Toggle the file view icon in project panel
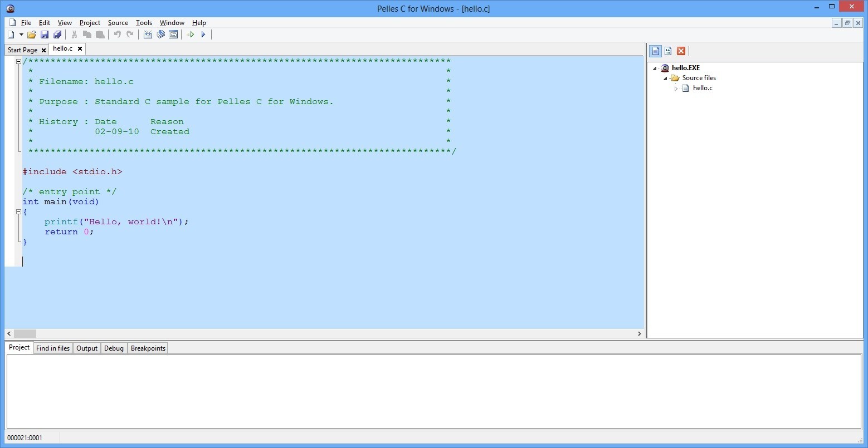868x448 pixels. (655, 51)
